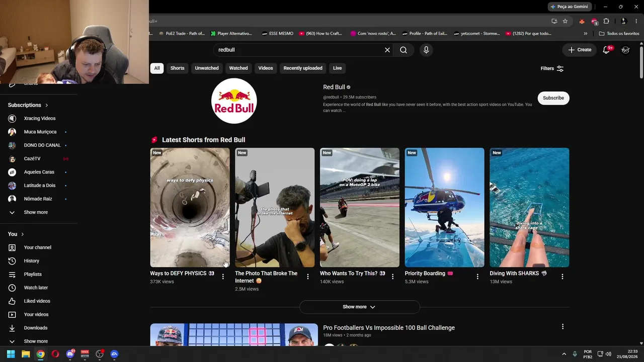Select the Unwatched filter chip
The image size is (644, 362).
point(207,68)
